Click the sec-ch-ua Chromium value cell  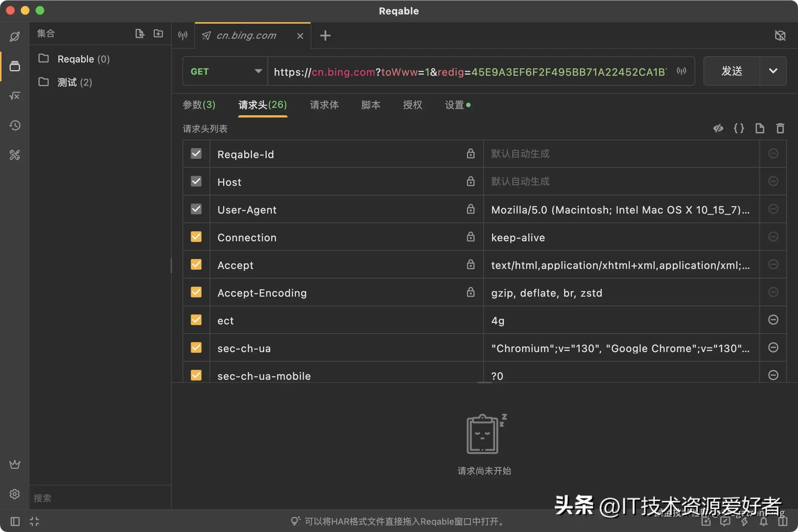coord(621,348)
